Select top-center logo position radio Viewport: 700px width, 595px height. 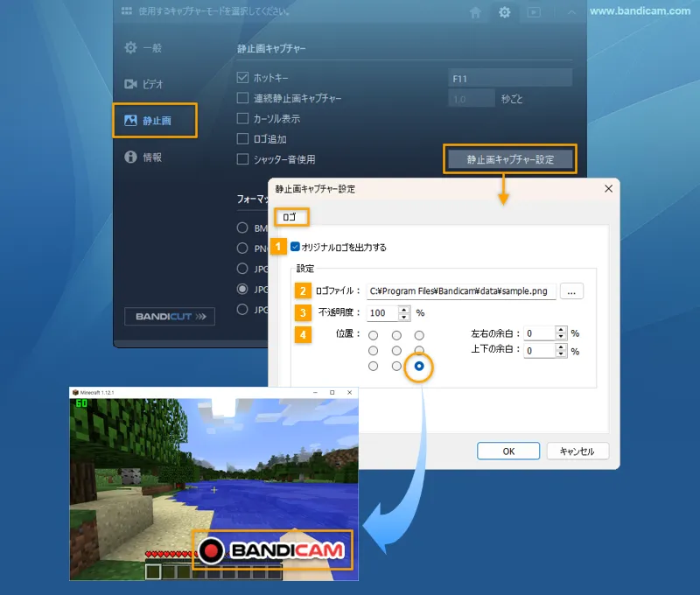point(396,335)
